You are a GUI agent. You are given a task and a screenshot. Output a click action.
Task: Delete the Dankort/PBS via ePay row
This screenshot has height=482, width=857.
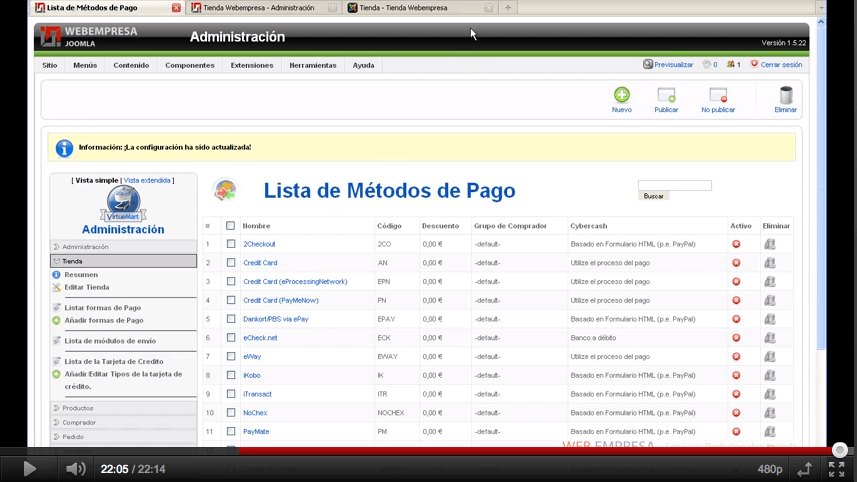click(x=770, y=319)
